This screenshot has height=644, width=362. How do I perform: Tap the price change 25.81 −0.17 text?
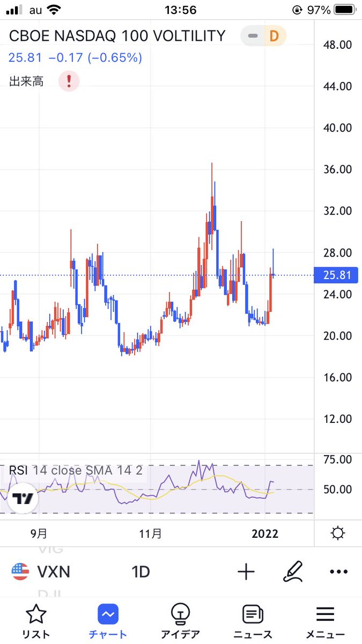[76, 57]
